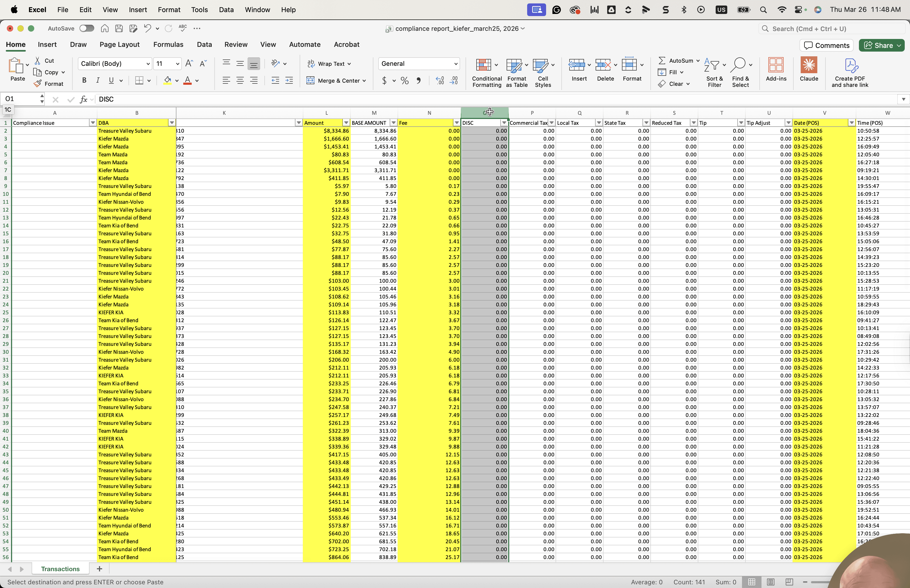The height and width of the screenshot is (588, 910).
Task: Switch to the Formulas ribbon tab
Action: (168, 45)
